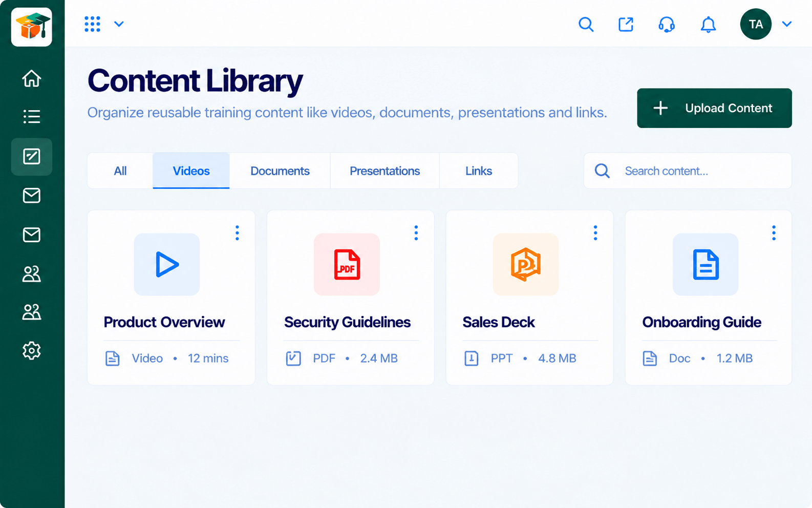This screenshot has width=812, height=508.
Task: Open the external link icon in header
Action: point(626,24)
